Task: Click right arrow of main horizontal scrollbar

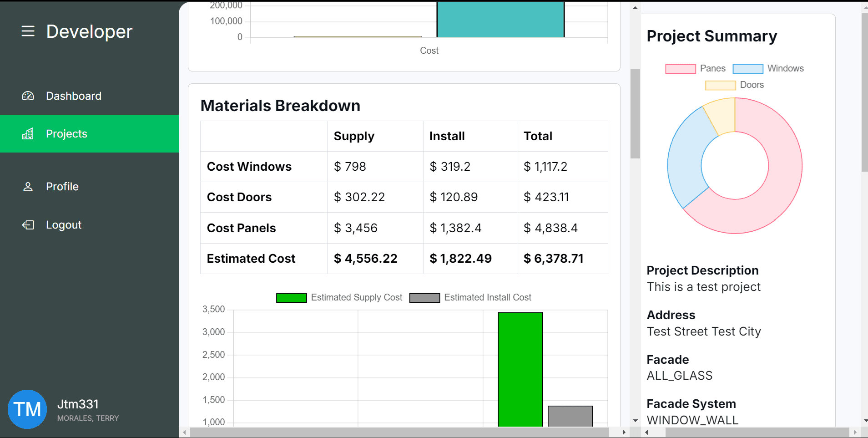Action: tap(624, 432)
